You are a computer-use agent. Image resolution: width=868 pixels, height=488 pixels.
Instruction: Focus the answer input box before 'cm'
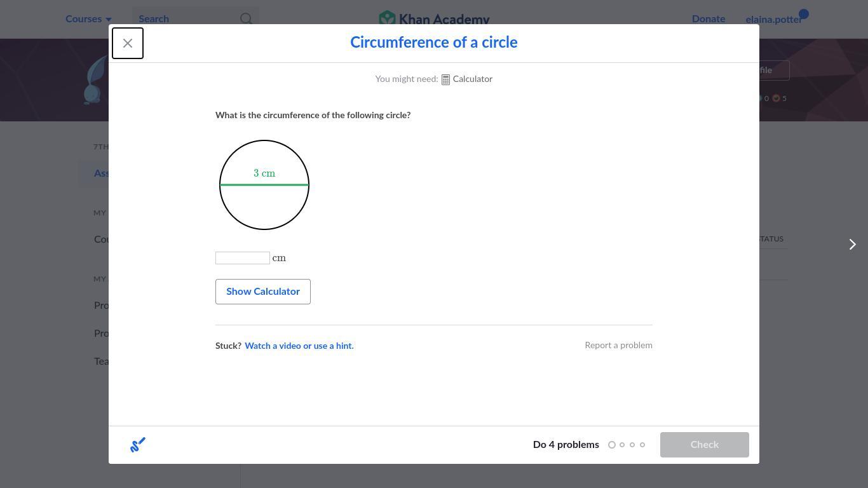pos(243,258)
